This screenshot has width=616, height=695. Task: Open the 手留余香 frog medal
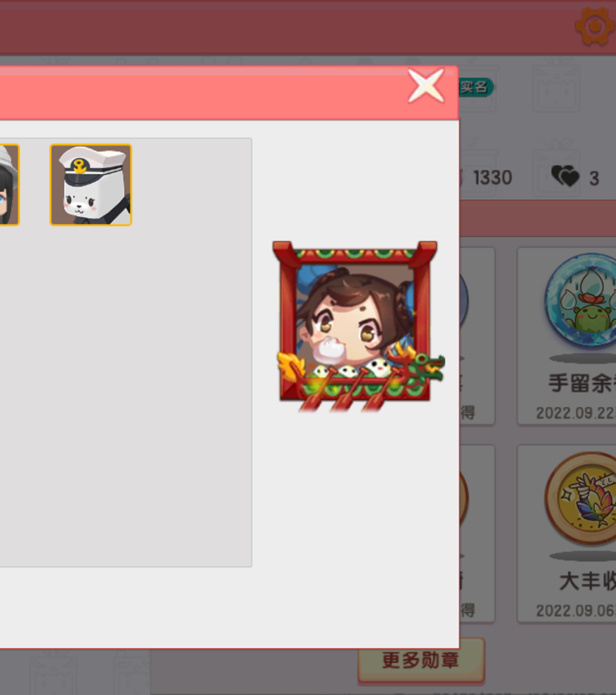pos(567,336)
